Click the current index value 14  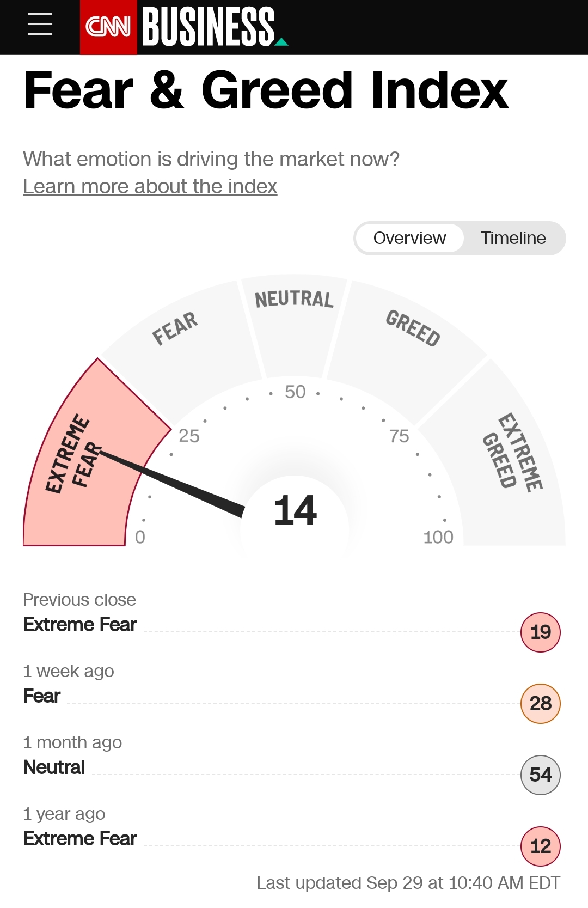point(295,511)
